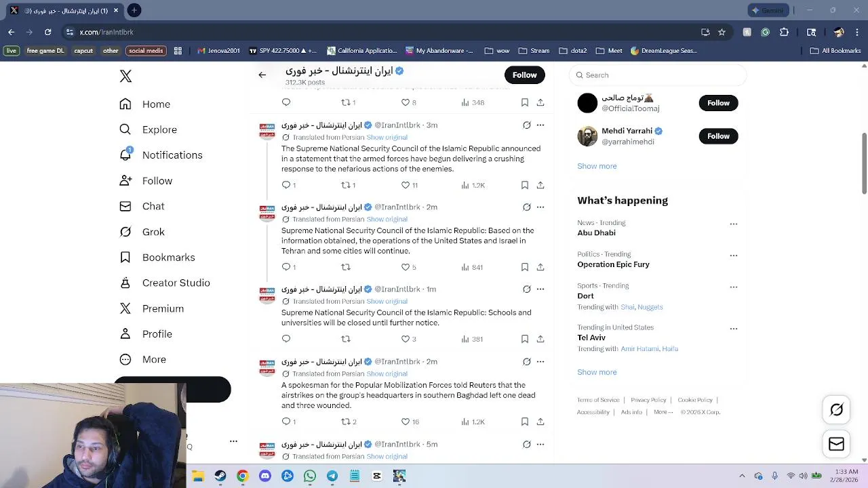
Task: Click Grok icon on Tehran operations post
Action: tap(526, 207)
